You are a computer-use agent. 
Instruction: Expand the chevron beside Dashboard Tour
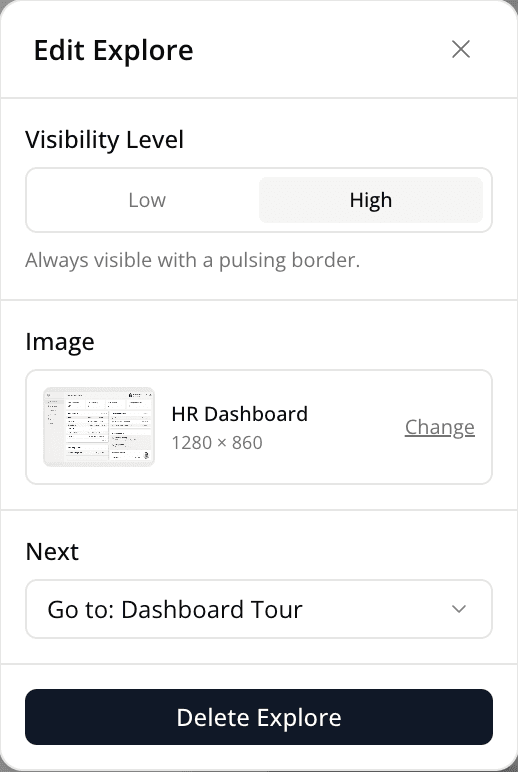tap(459, 609)
